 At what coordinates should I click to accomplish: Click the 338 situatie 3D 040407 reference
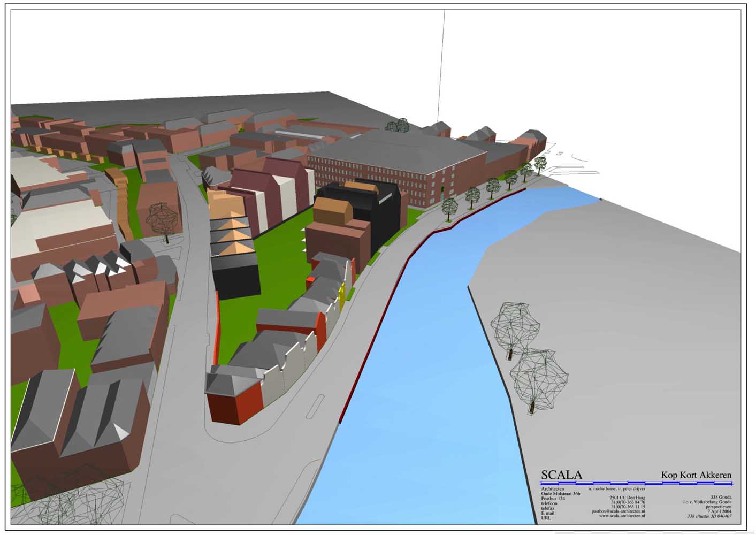tap(709, 516)
